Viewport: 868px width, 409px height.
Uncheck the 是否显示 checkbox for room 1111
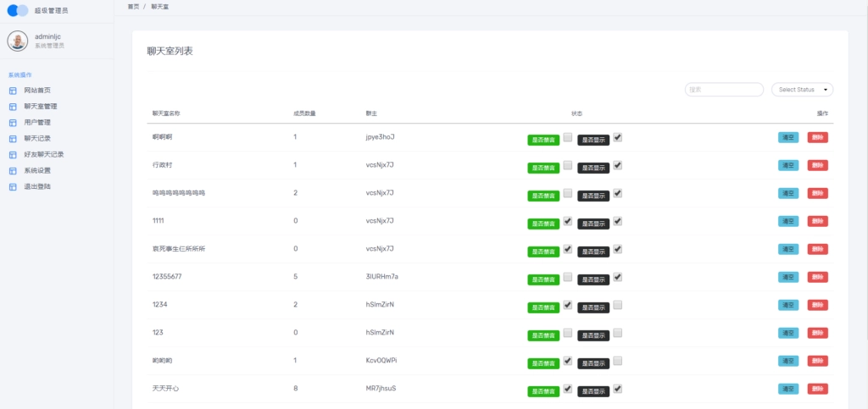pyautogui.click(x=618, y=221)
